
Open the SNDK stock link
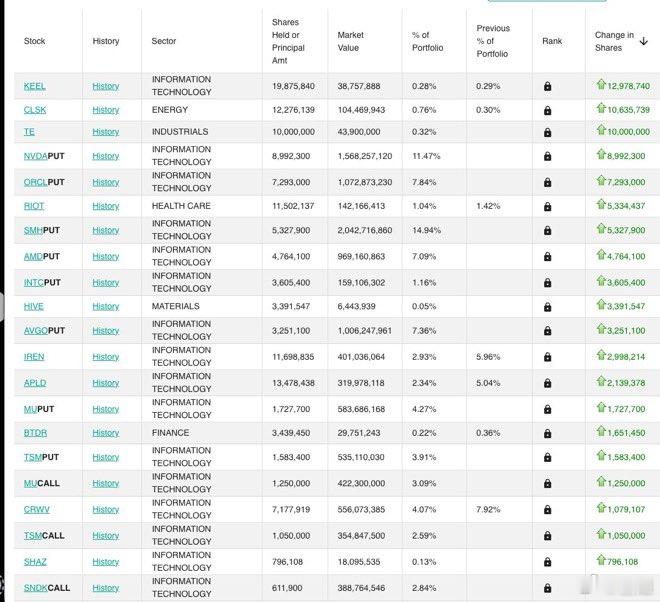tap(35, 588)
